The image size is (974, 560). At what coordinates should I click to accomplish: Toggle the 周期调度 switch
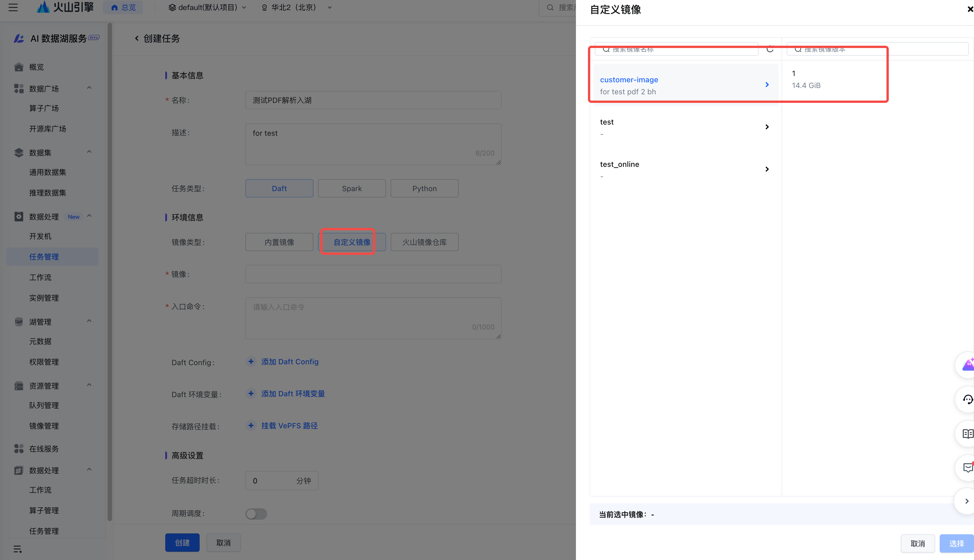coord(256,513)
